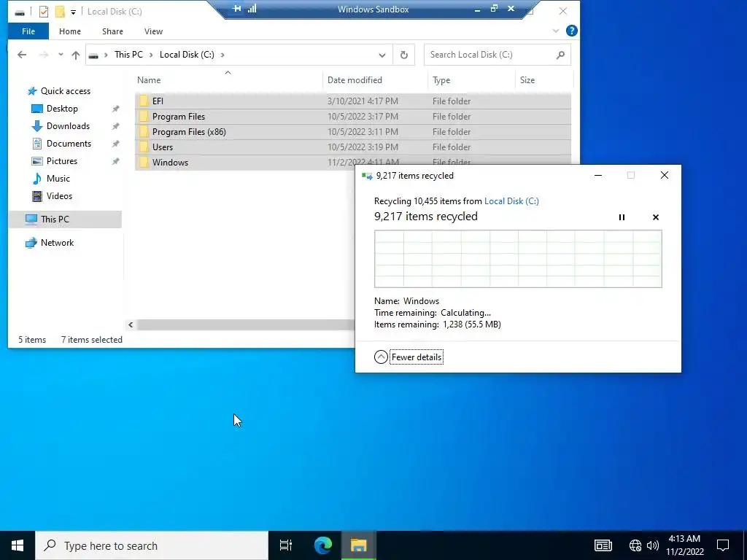Screen dimensions: 747x560
Task: Open the Share ribbon tab
Action: click(112, 31)
